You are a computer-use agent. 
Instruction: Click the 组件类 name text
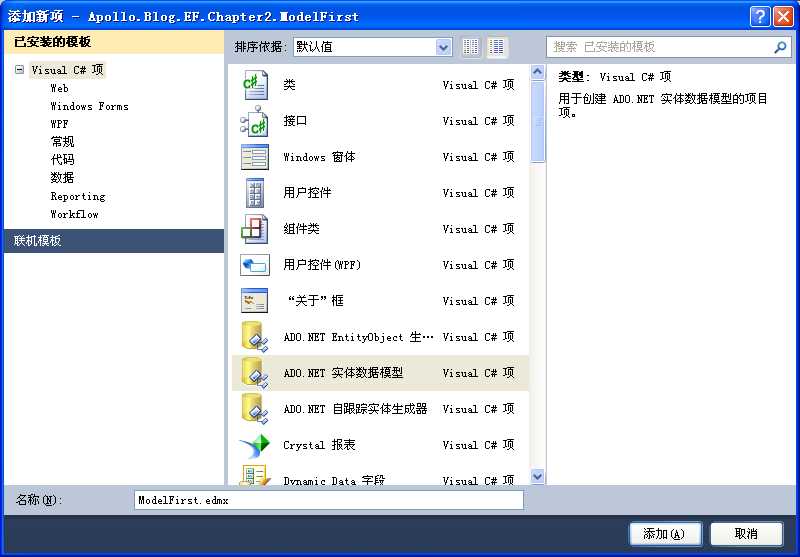click(302, 229)
